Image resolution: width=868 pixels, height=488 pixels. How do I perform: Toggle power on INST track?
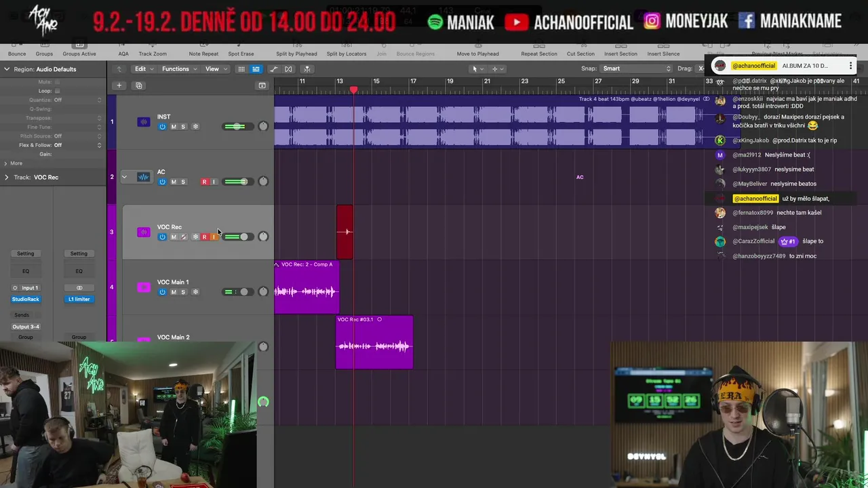[162, 127]
